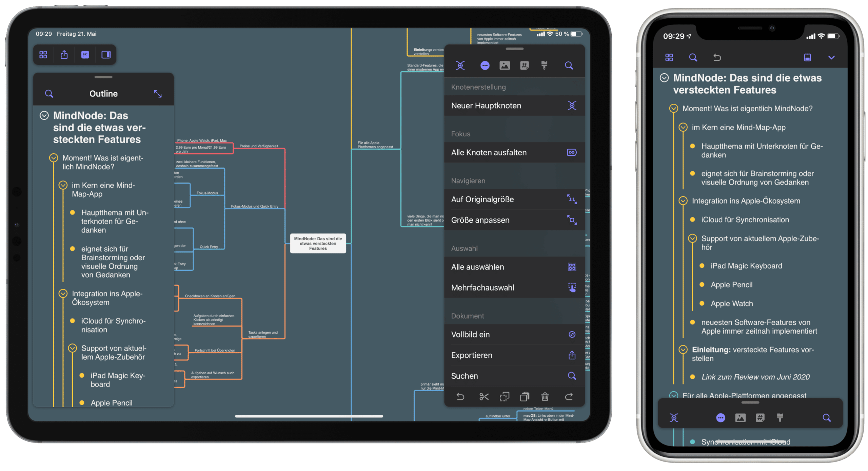Screen dimensions: 868x471
Task: Collapse 'Moment! Was ist eigentlich MindNode?' in iPad outline
Action: (x=54, y=158)
